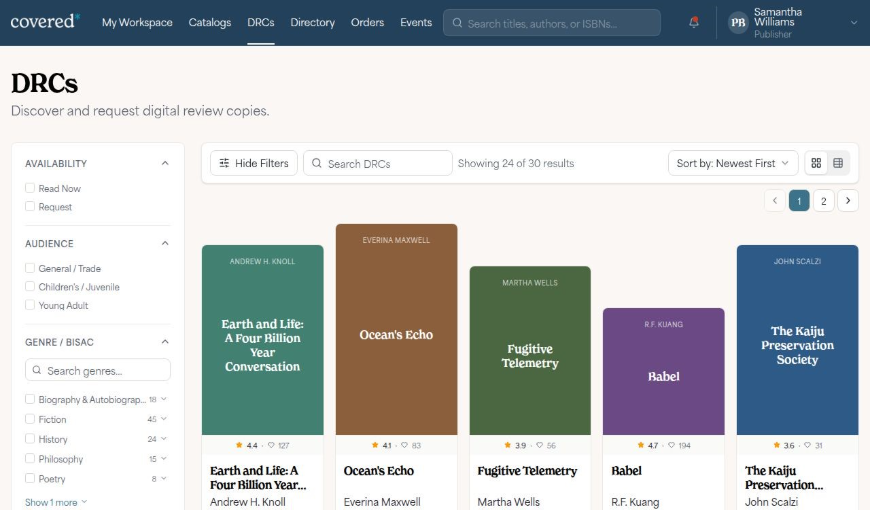Viewport: 870px width, 510px height.
Task: Click magnifier icon in Search DRCs field
Action: pyautogui.click(x=317, y=163)
